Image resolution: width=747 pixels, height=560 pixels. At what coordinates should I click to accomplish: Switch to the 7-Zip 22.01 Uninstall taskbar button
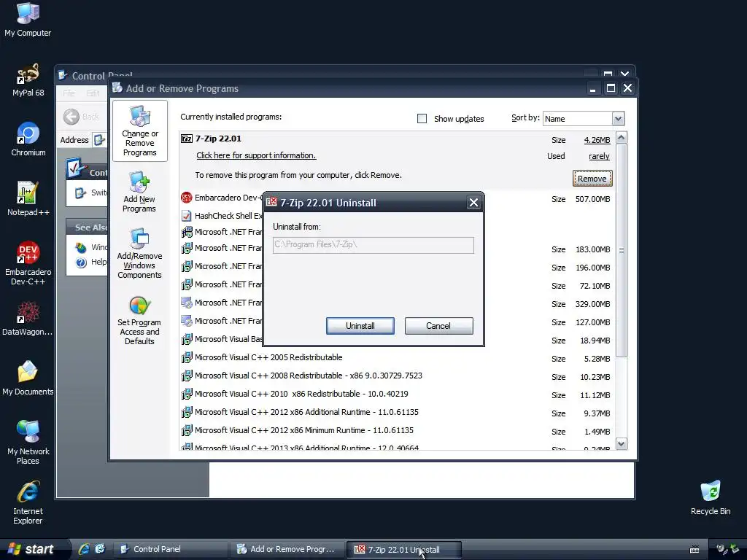tap(404, 550)
